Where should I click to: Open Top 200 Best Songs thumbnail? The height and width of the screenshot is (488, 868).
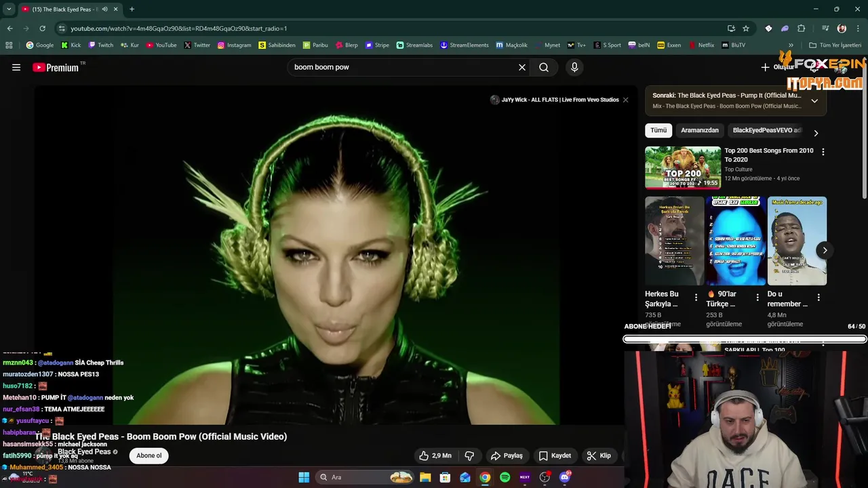(x=683, y=167)
